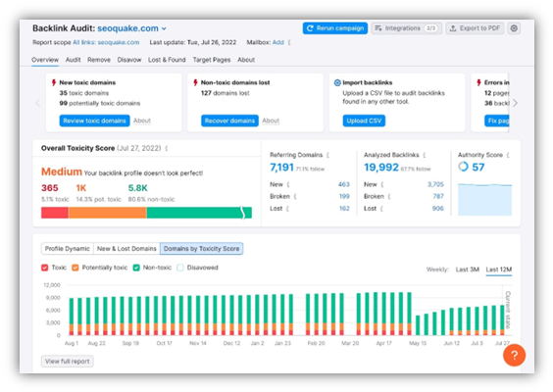Open the Lost & Found tab

point(167,60)
